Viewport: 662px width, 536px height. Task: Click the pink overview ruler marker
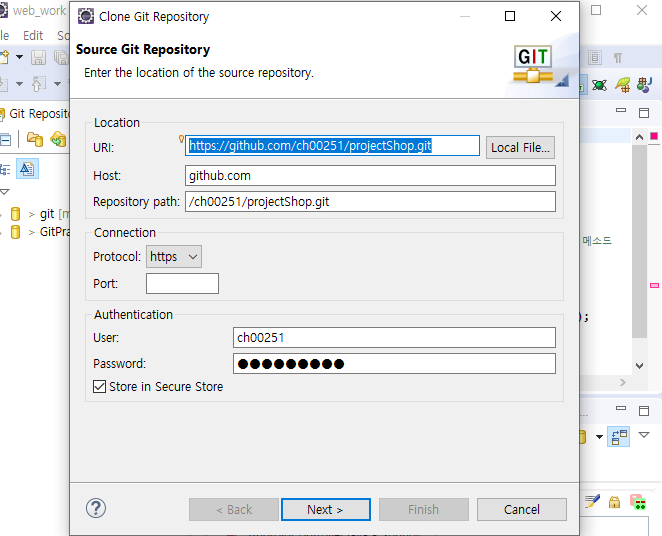point(654,286)
